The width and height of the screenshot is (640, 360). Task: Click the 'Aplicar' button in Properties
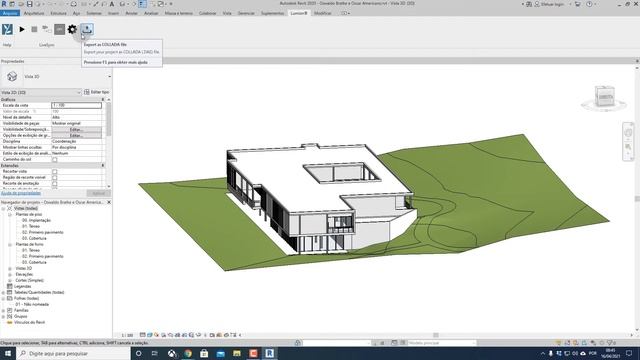[98, 193]
